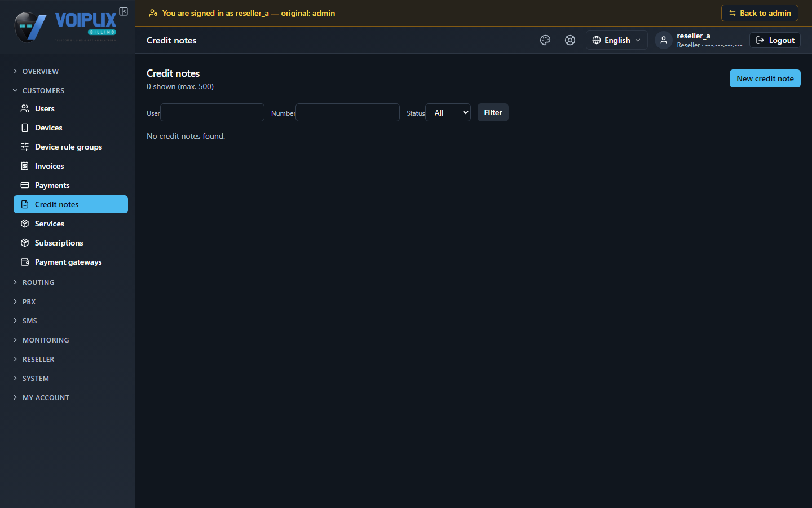Click the reseller_a user avatar icon
The width and height of the screenshot is (812, 508).
pos(664,40)
